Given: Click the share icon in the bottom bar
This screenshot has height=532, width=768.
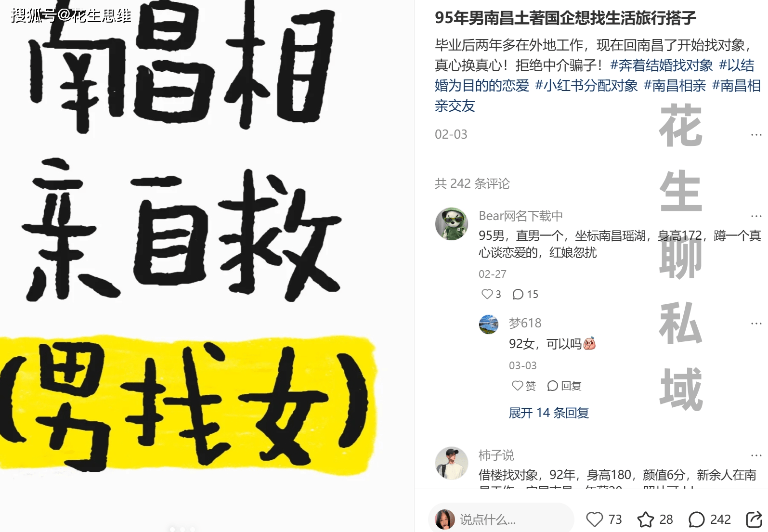Looking at the screenshot, I should pyautogui.click(x=754, y=519).
